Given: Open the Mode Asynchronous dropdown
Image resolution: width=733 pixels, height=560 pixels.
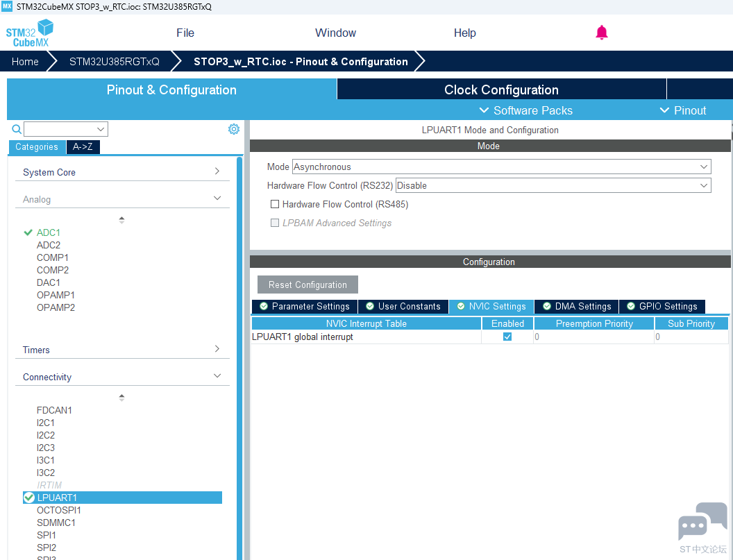Looking at the screenshot, I should [x=501, y=167].
